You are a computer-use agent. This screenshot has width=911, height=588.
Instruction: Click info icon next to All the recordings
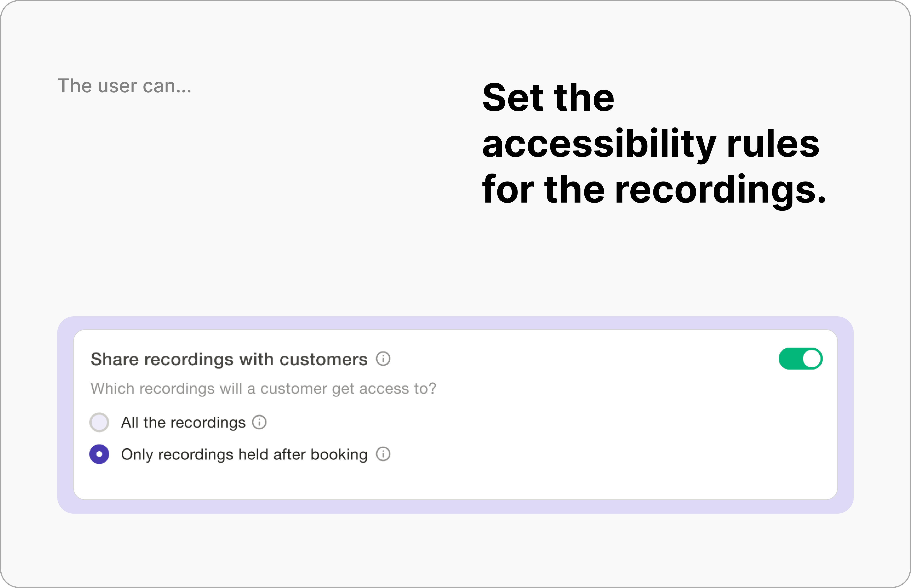259,422
